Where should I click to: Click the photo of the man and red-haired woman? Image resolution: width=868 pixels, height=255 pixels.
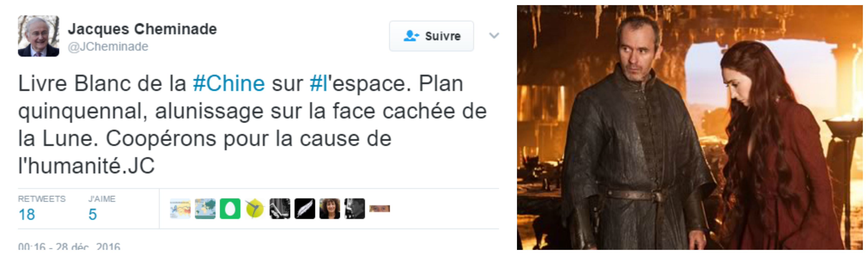point(690,127)
